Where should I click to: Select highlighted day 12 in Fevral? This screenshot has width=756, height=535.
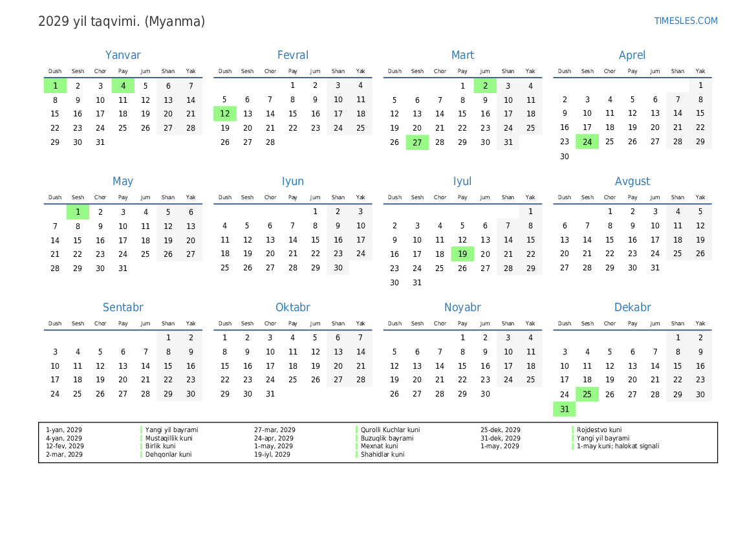coord(224,114)
